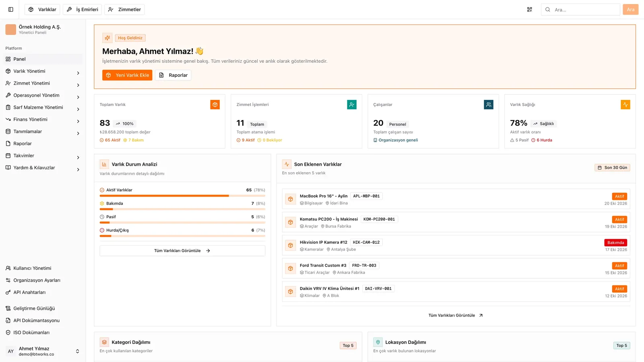Click the dark Çalışanlar people icon
The height and width of the screenshot is (362, 644).
pyautogui.click(x=489, y=105)
